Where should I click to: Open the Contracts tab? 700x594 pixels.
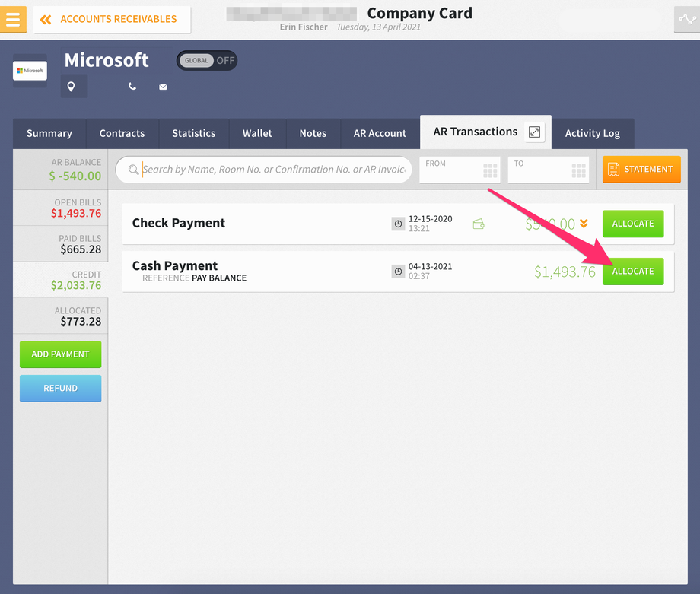[x=122, y=133]
